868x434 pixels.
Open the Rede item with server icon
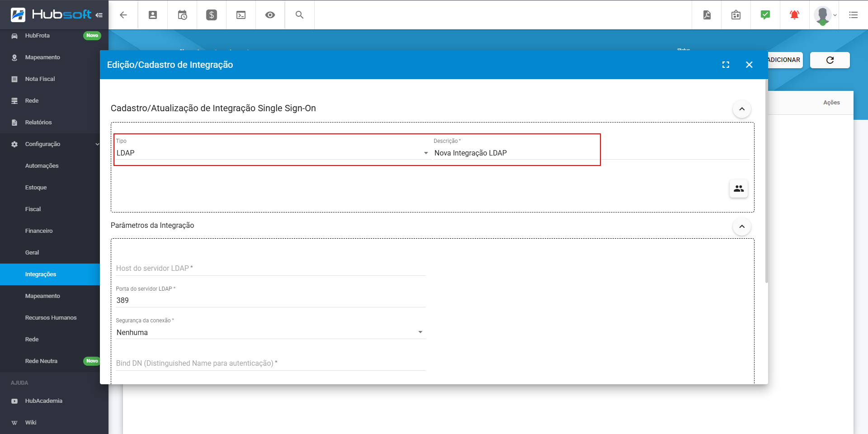[x=50, y=101]
